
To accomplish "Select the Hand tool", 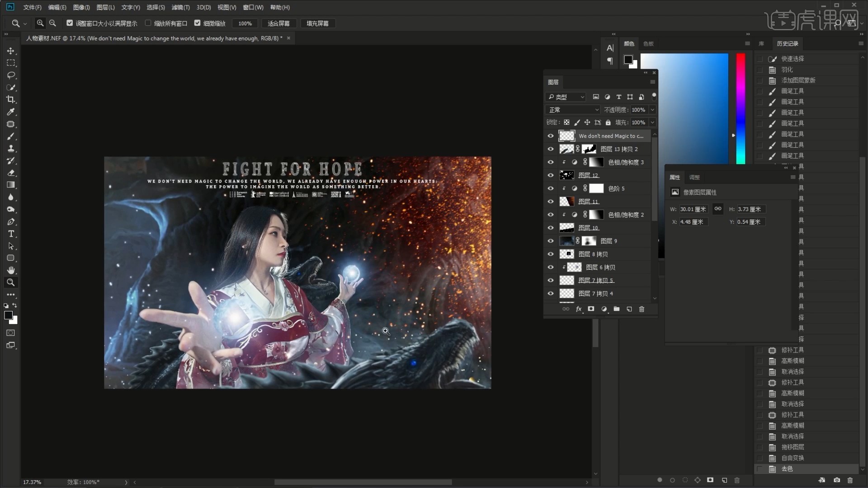I will (x=11, y=270).
